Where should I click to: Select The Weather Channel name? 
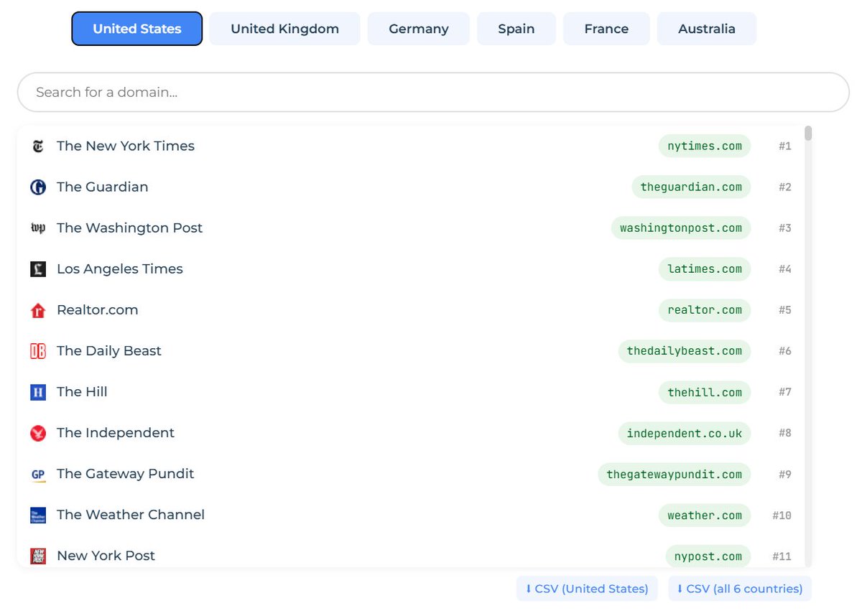coord(131,514)
